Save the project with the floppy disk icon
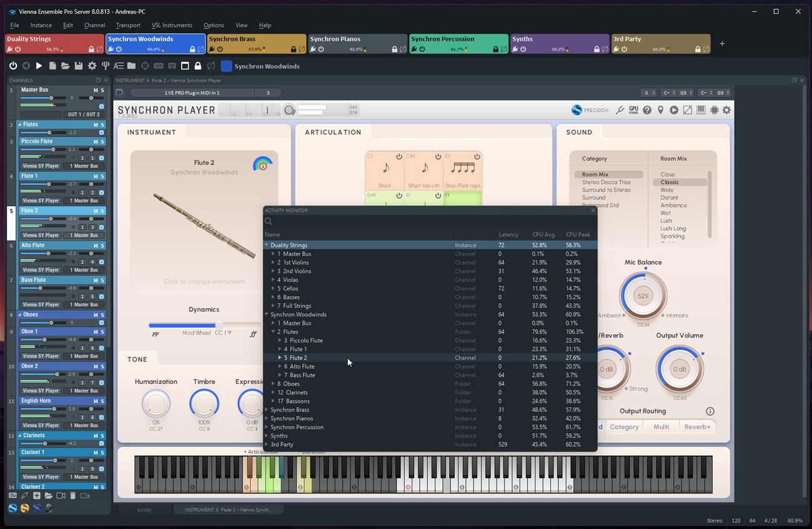Viewport: 812px width, 529px height. pos(78,66)
